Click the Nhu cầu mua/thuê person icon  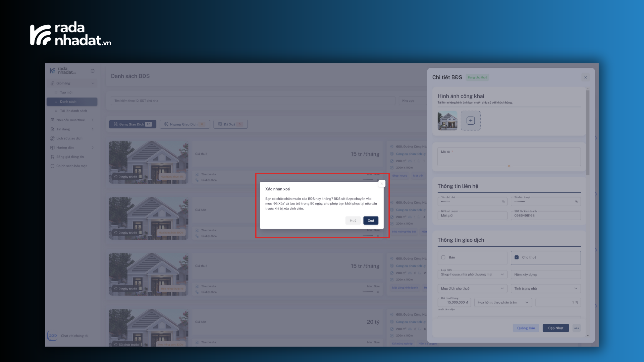click(52, 120)
